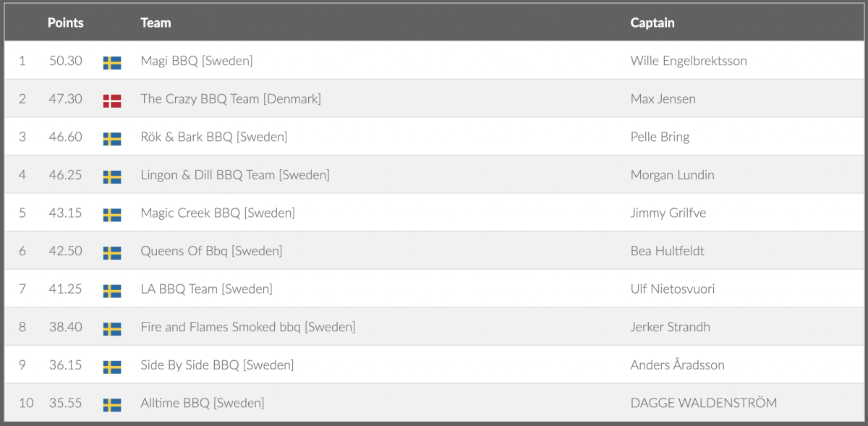Viewport: 868px width, 426px height.
Task: Click the Swedish flag beside Magi BBQ
Action: coord(112,63)
